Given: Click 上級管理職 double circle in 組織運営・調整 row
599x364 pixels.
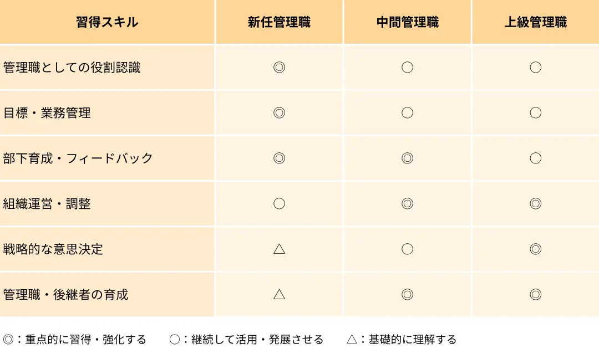Looking at the screenshot, I should (536, 204).
